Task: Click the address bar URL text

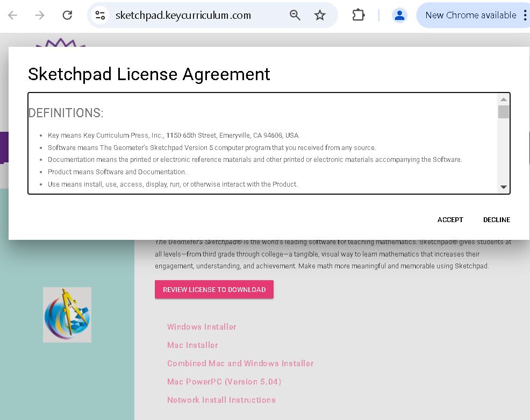Action: [x=183, y=15]
